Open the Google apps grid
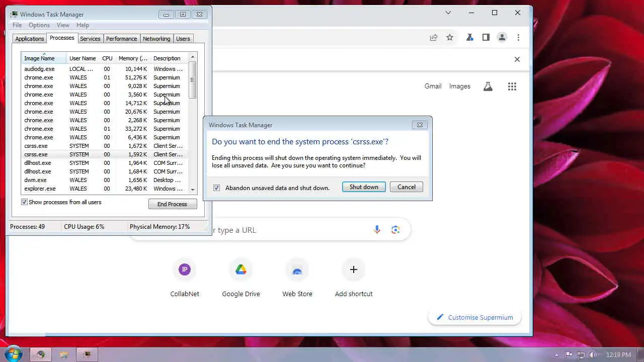The width and height of the screenshot is (644, 362). (x=512, y=86)
